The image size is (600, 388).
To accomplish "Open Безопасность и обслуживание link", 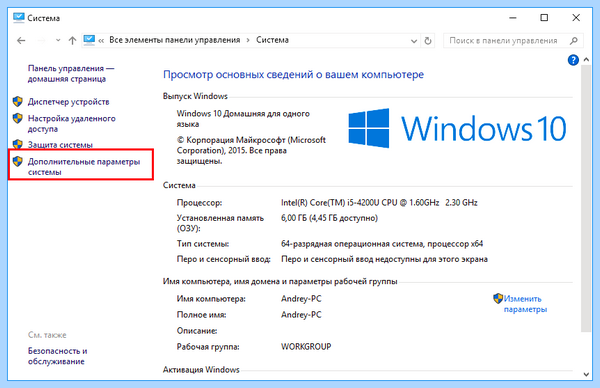I will tap(57, 356).
